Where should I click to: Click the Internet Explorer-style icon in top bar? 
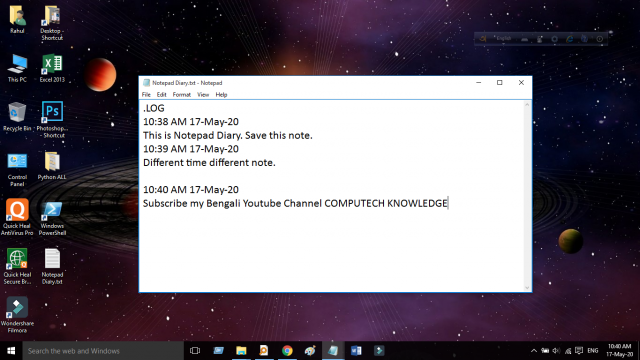point(569,39)
